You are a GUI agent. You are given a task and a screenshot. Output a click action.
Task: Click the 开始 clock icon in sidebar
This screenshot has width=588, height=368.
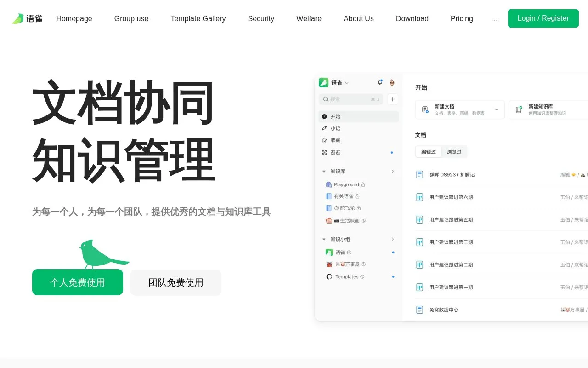(x=324, y=116)
